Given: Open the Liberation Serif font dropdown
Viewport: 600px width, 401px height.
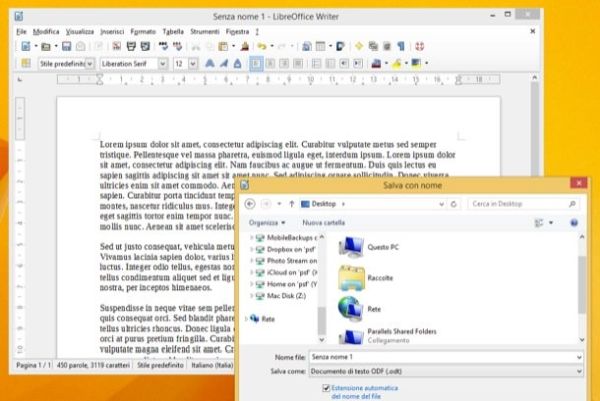Looking at the screenshot, I should (x=163, y=64).
